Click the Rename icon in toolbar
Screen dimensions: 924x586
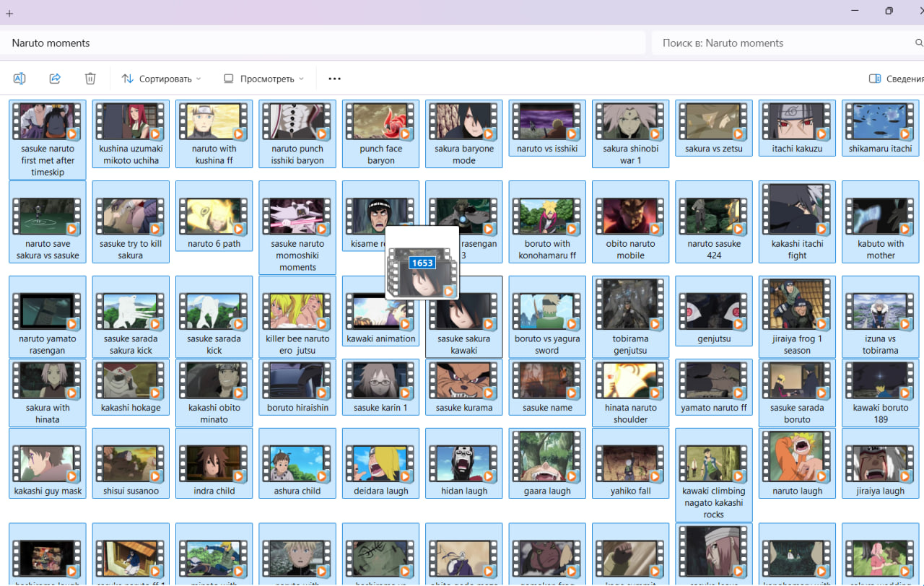click(19, 79)
